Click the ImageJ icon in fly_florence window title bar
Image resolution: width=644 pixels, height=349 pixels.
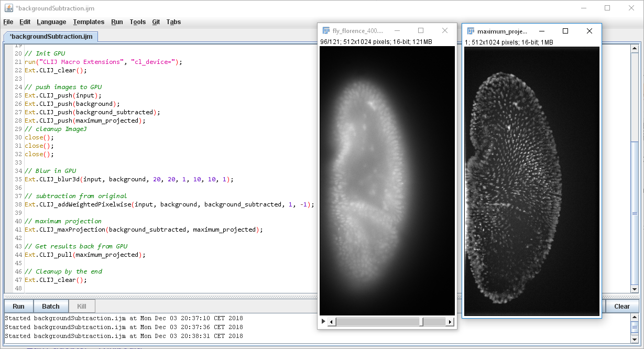(x=327, y=30)
